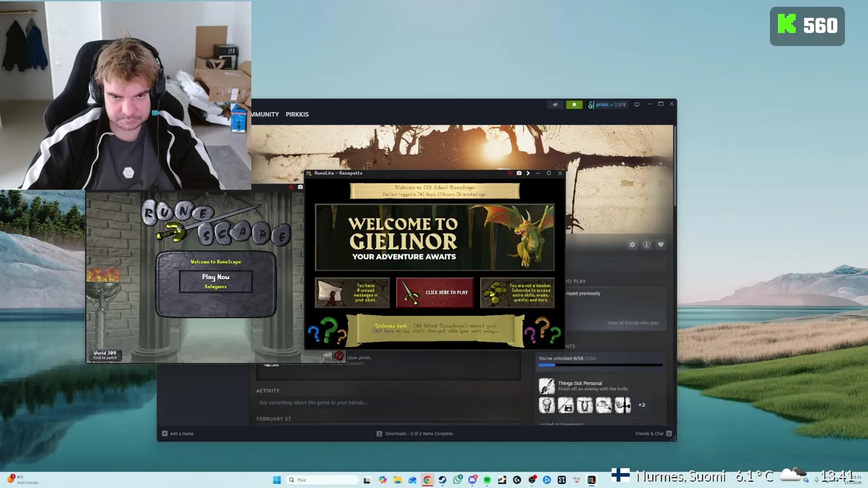The image size is (868, 488).
Task: Click Steam window vertical scrollbar
Action: click(675, 166)
